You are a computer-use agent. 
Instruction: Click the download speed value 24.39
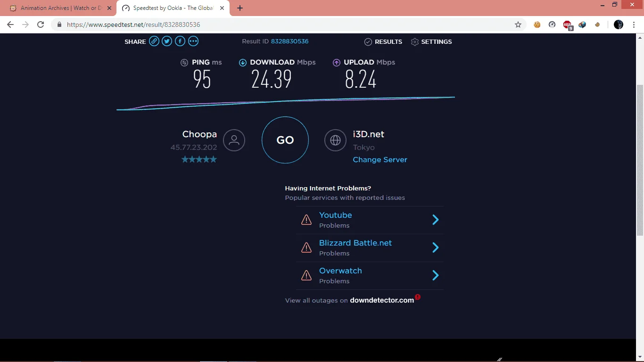click(272, 79)
